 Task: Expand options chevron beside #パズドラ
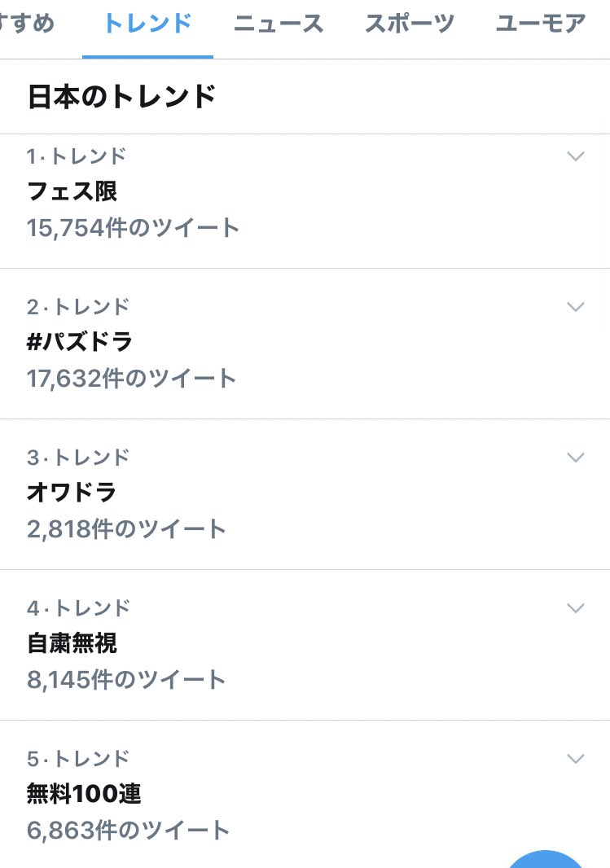tap(576, 307)
